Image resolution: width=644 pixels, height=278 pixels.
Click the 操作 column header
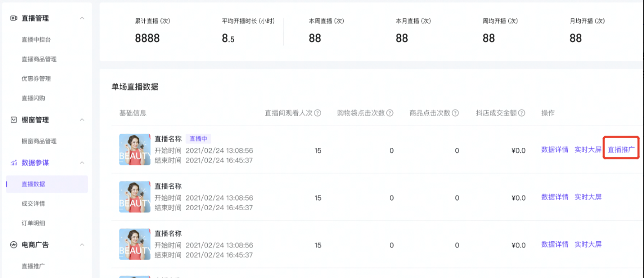click(548, 113)
